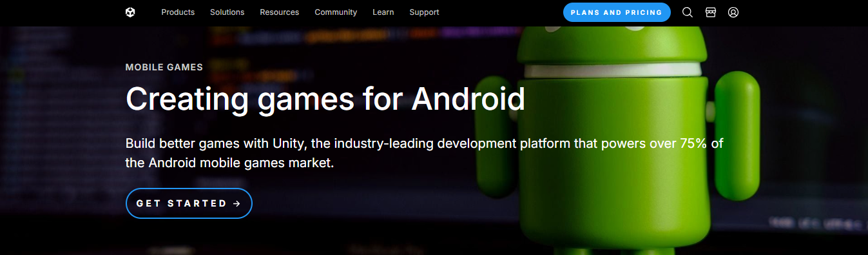
Task: Expand the Solutions navigation menu
Action: click(227, 12)
